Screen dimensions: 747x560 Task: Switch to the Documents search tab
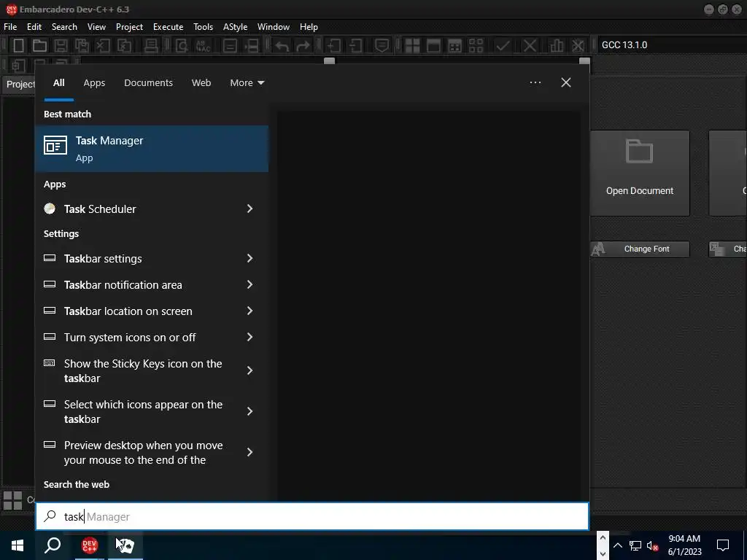pyautogui.click(x=148, y=83)
